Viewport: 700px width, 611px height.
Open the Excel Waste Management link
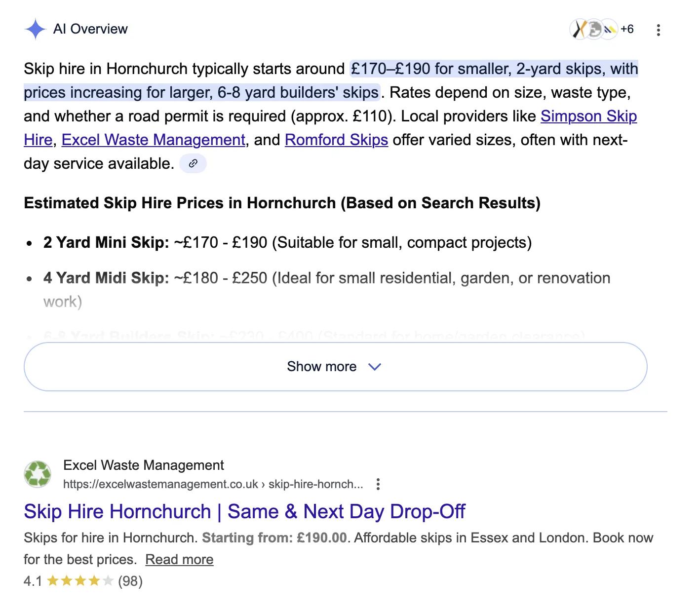154,140
